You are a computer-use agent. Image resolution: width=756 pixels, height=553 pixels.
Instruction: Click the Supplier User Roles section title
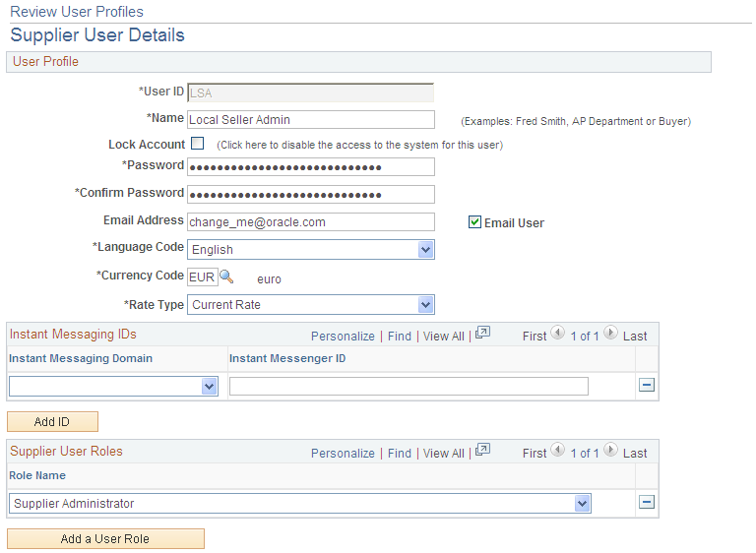[66, 452]
